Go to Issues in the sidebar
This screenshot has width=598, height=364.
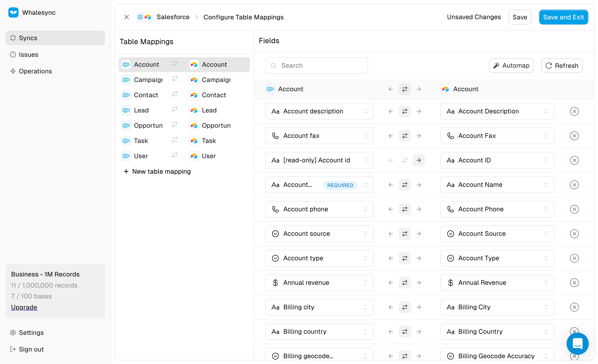55,55
